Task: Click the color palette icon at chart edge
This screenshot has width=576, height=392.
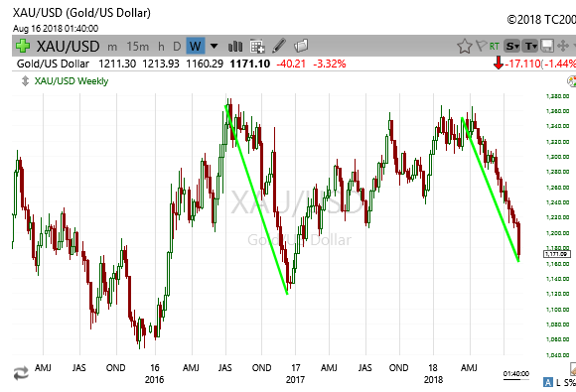Action: click(x=572, y=81)
